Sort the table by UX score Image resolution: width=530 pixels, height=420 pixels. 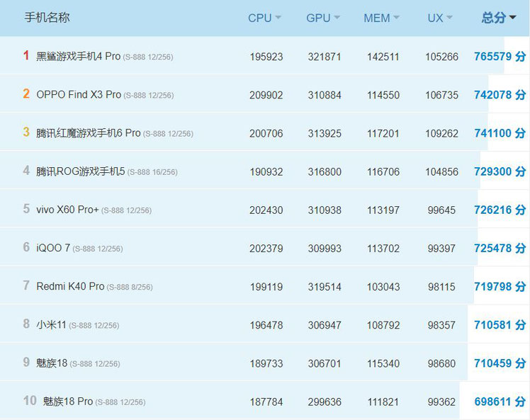point(439,18)
